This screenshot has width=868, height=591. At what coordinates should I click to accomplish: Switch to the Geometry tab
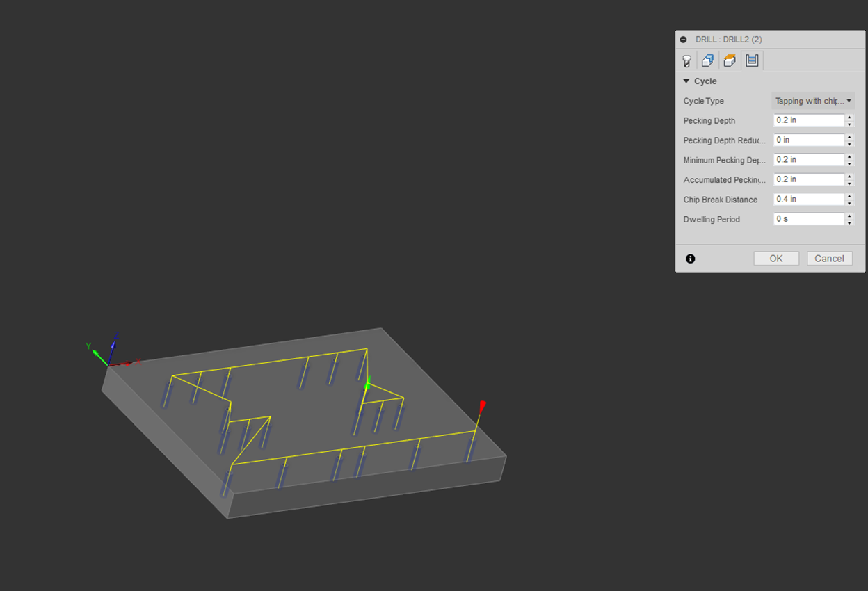click(x=707, y=61)
